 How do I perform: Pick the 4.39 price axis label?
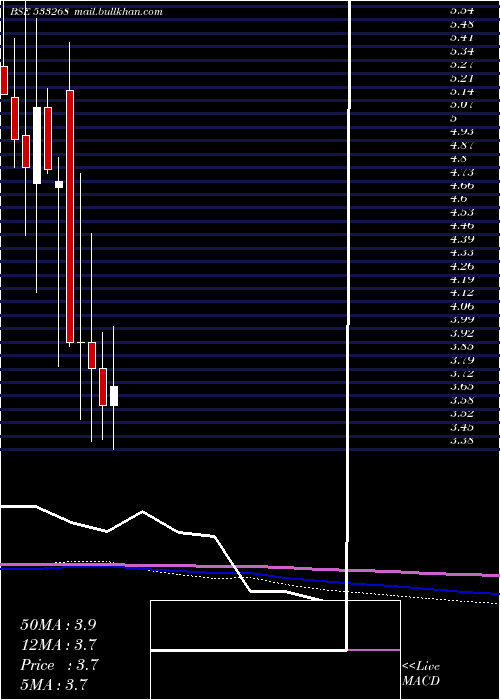tap(462, 239)
